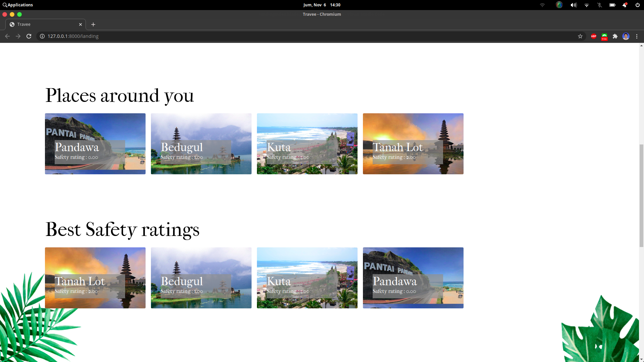Open Kuta card under Places around you
This screenshot has height=362, width=644.
click(x=307, y=143)
